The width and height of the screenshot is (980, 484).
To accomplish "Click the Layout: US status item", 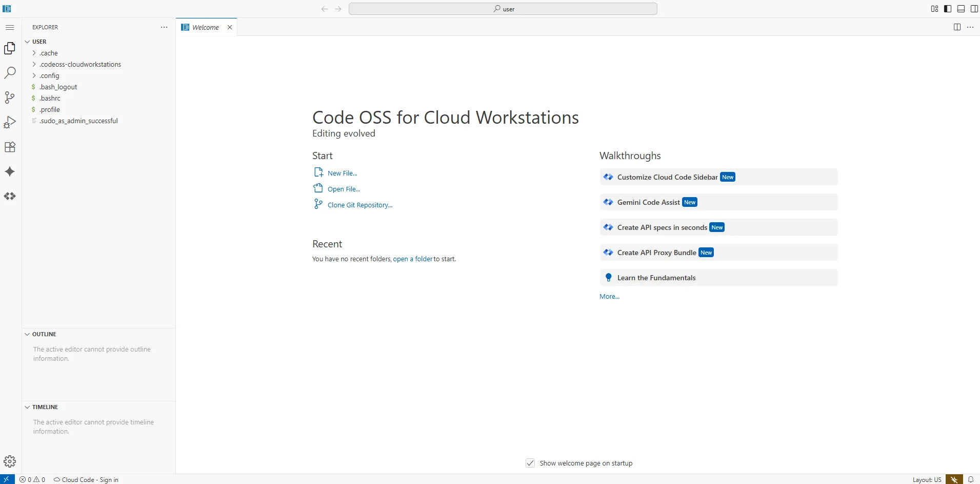I will (x=927, y=479).
